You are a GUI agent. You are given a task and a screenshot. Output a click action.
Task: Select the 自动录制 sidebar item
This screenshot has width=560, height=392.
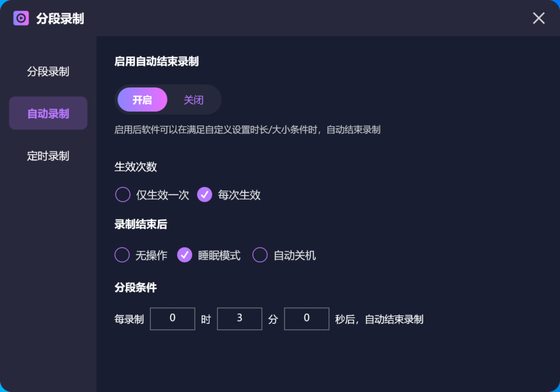coord(48,113)
